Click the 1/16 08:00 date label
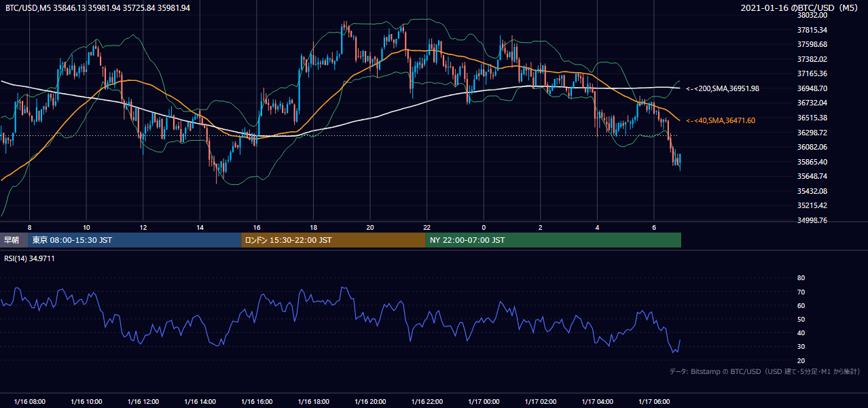This screenshot has width=868, height=408. pyautogui.click(x=29, y=401)
